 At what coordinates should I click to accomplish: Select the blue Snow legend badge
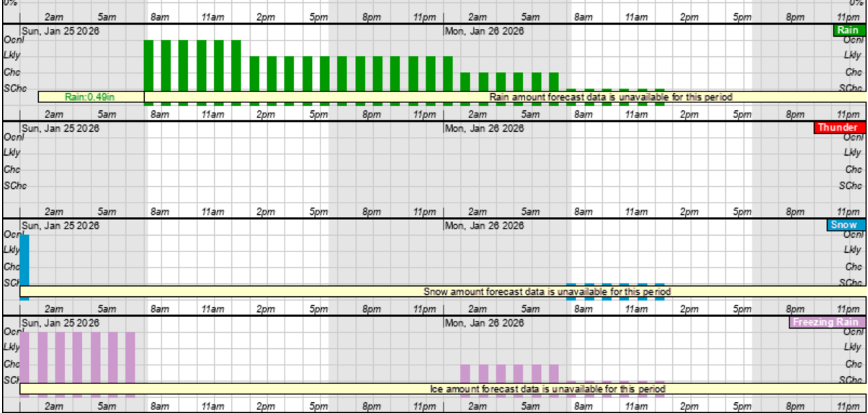(x=844, y=225)
